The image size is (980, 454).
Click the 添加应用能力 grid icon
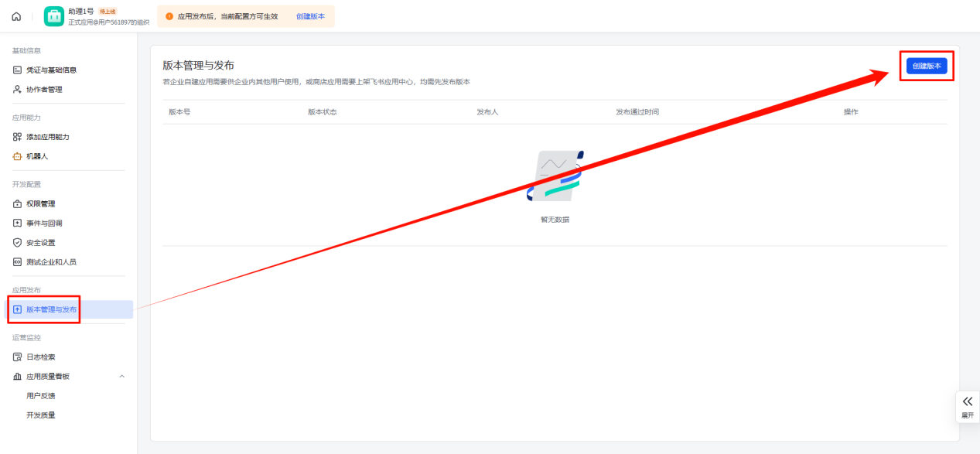[x=17, y=137]
